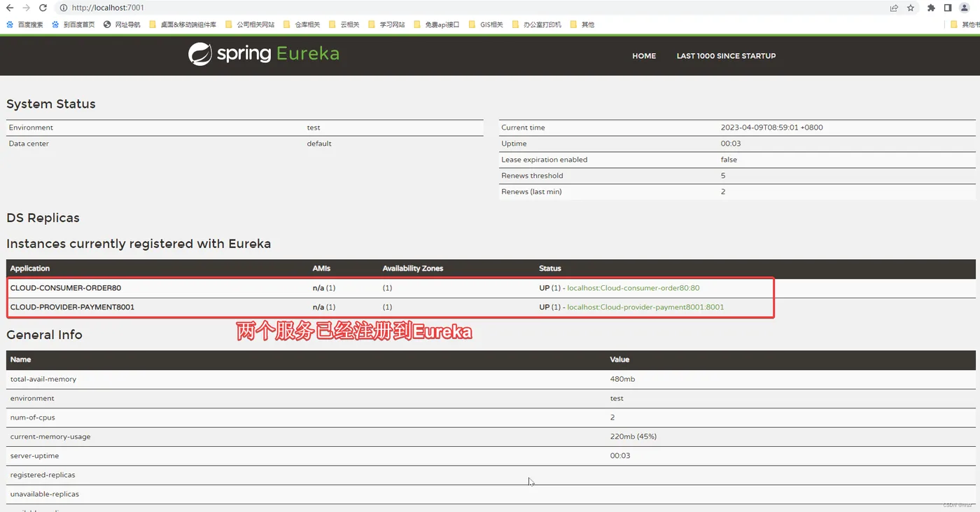Click the server-uptime row name

pos(34,455)
